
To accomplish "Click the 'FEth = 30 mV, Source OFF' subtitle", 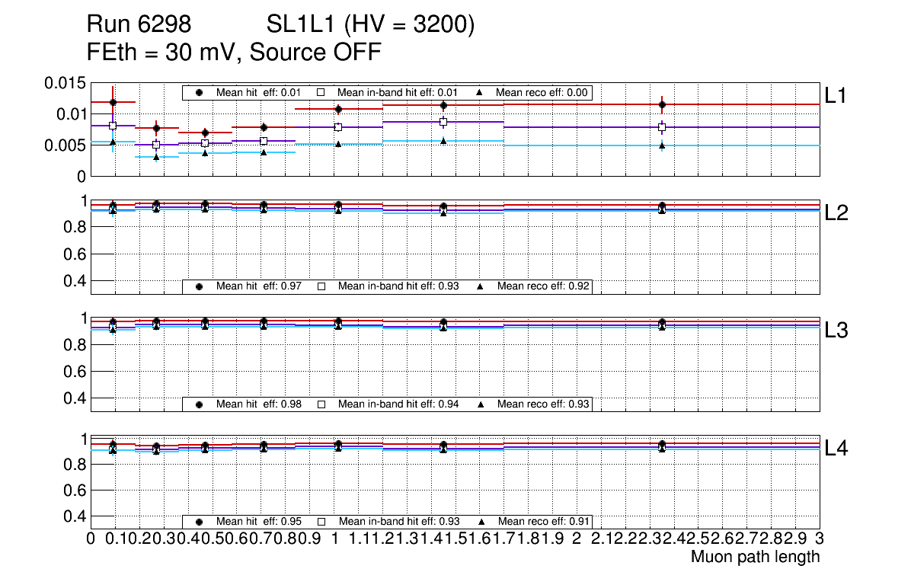I will (x=234, y=52).
